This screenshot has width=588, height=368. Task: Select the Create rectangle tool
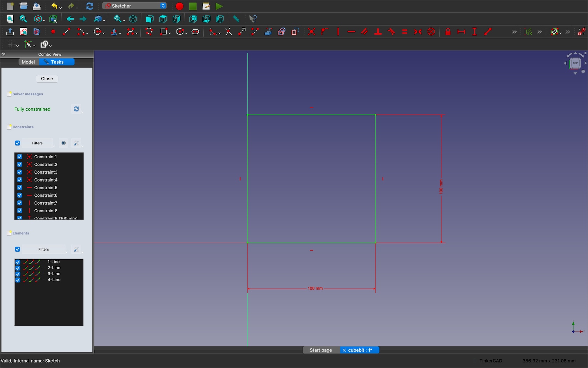(x=163, y=32)
